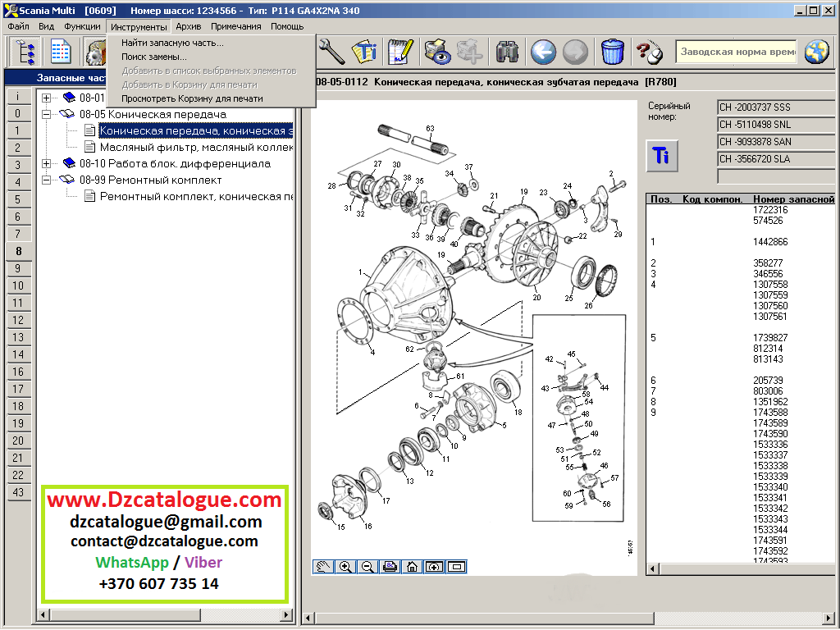This screenshot has width=840, height=630.
Task: Select Масляный фильтр, масляный коллек tree item
Action: [197, 148]
